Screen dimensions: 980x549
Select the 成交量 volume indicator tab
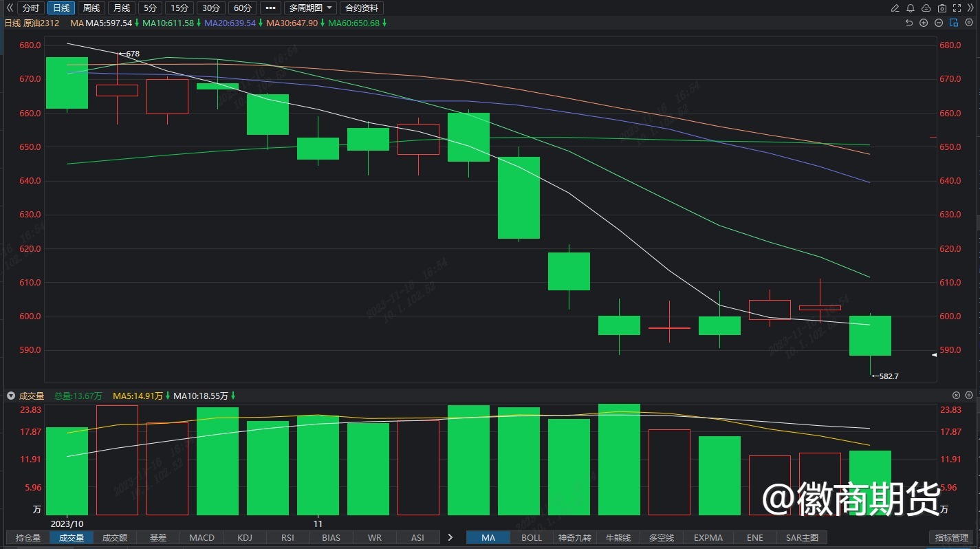pyautogui.click(x=71, y=537)
